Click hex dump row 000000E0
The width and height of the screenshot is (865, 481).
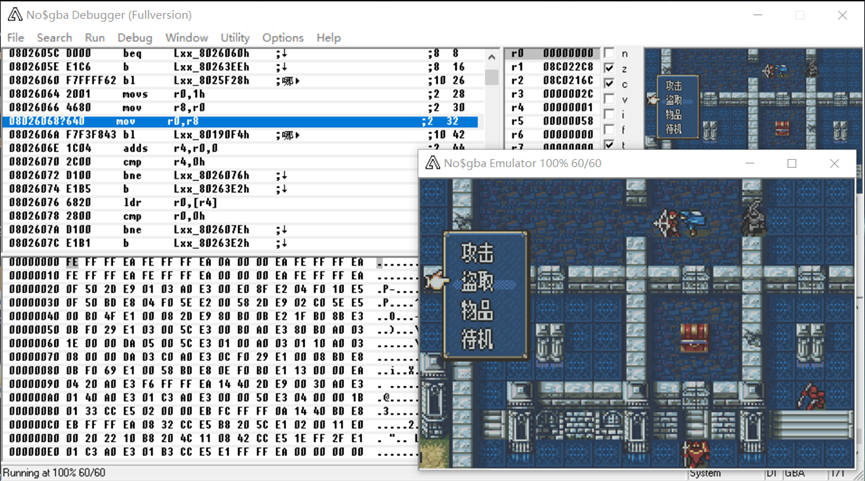(210, 452)
